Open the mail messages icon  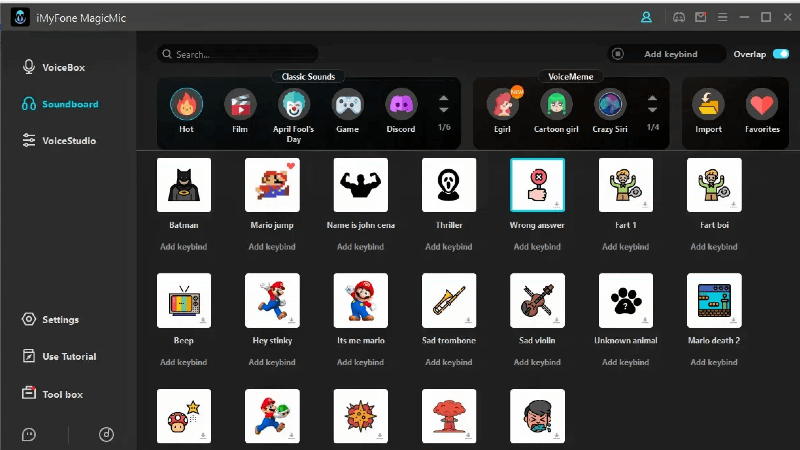pos(701,17)
